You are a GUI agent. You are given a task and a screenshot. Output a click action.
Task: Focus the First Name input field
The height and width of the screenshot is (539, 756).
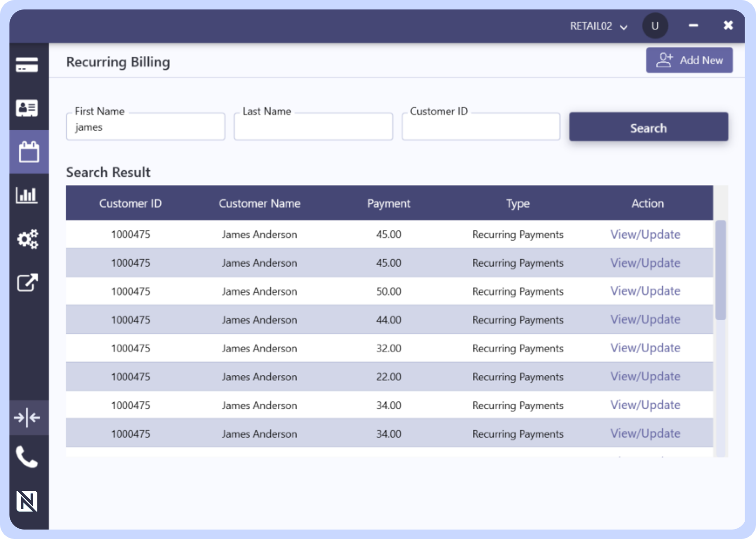tap(146, 127)
